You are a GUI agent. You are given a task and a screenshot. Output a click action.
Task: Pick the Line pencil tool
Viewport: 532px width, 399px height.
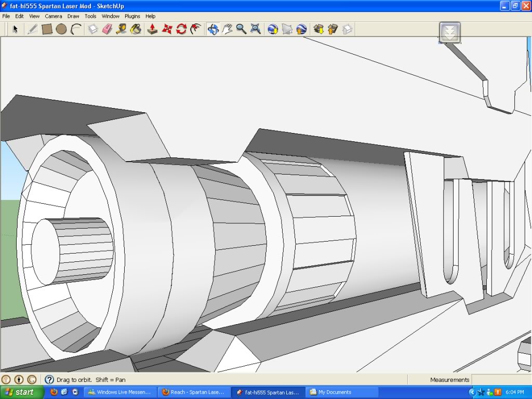[x=32, y=29]
